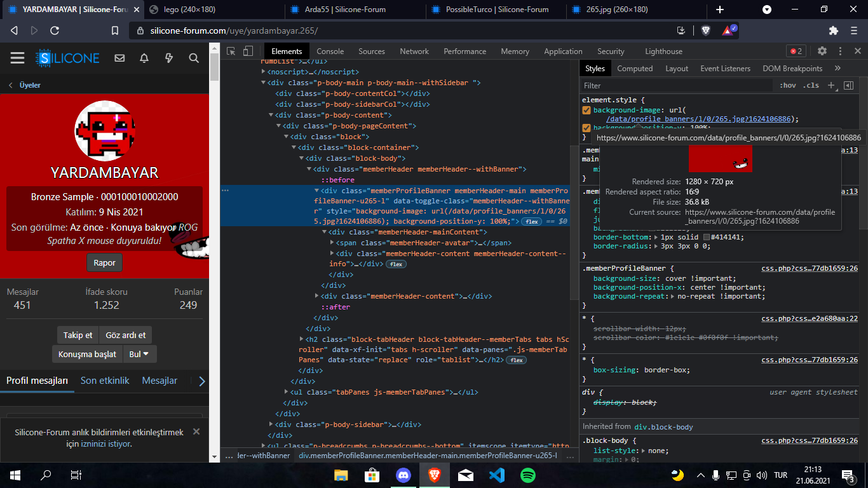This screenshot has height=488, width=868.
Task: Switch to the Sources panel
Action: (372, 51)
